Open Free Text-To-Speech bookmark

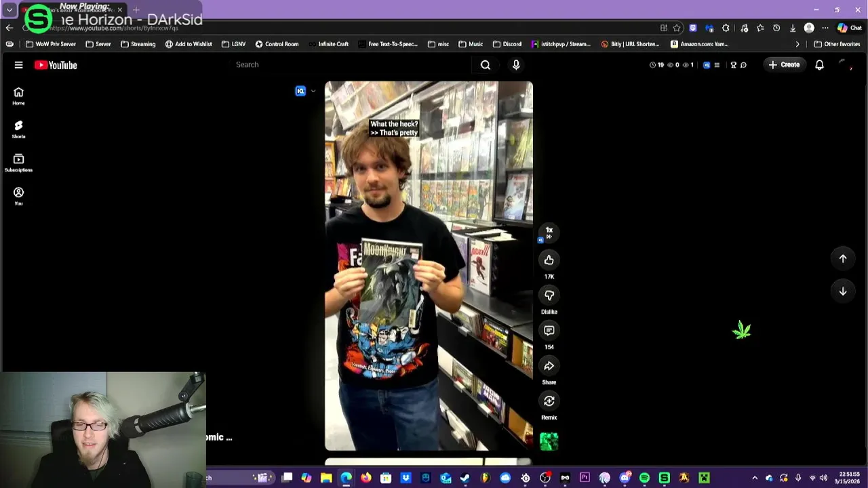388,44
